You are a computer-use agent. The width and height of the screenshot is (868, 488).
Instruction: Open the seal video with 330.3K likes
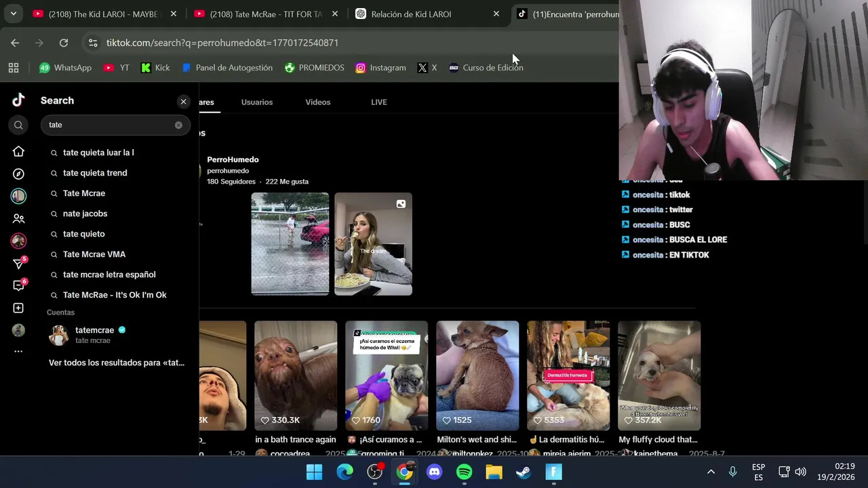point(296,375)
